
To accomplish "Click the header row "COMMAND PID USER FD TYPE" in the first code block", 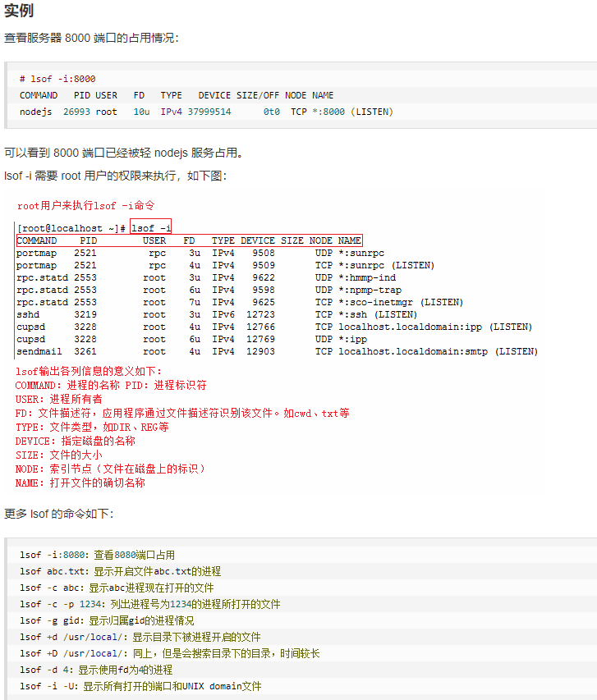I will [177, 95].
